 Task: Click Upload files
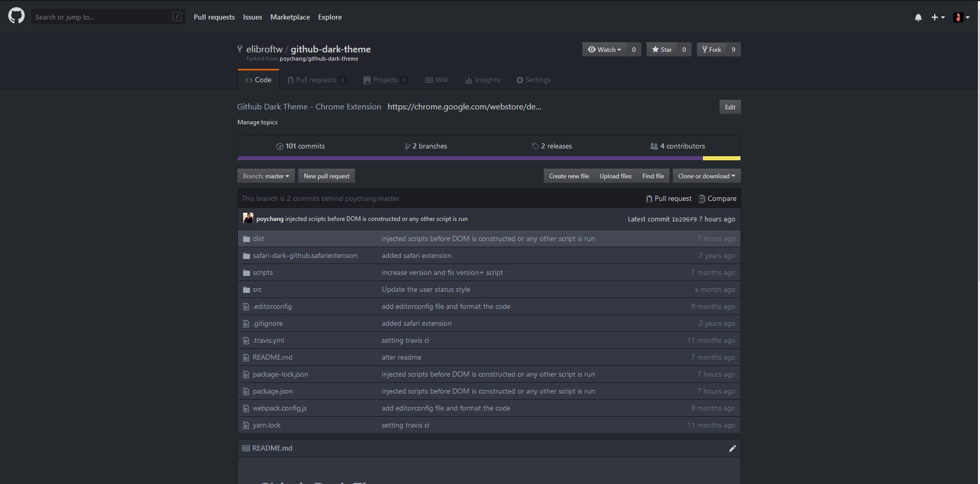coord(616,176)
